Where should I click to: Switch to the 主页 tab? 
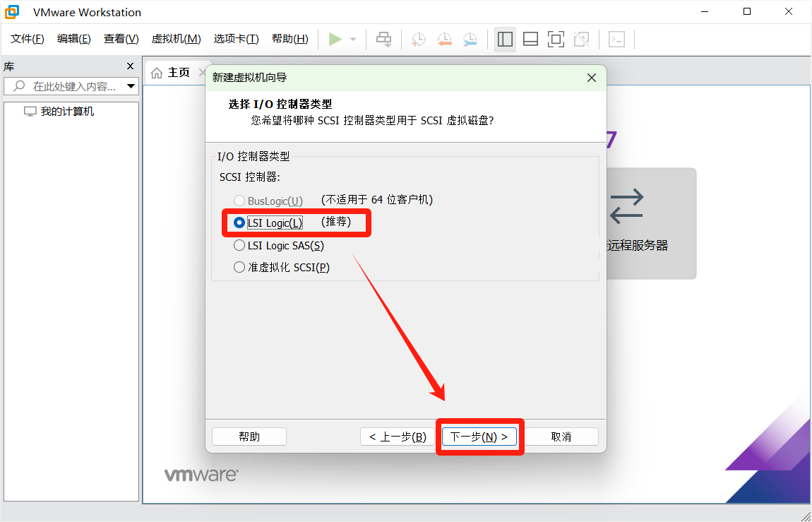pos(172,73)
